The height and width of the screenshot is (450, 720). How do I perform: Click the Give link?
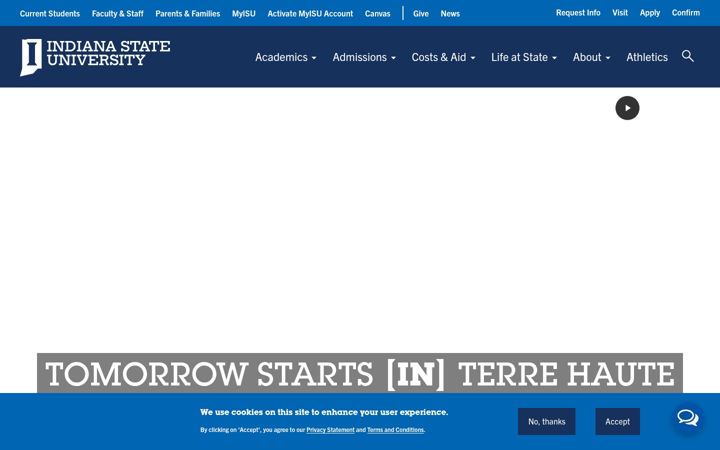click(x=421, y=14)
